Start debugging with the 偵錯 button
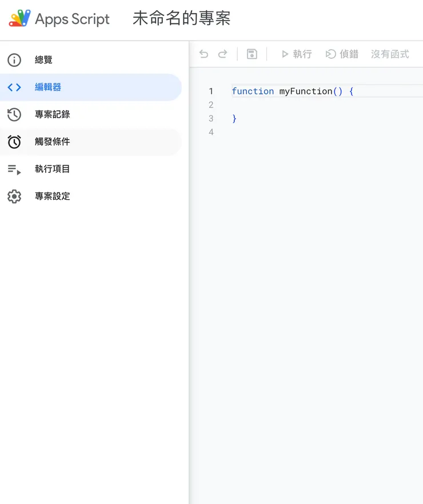Image resolution: width=423 pixels, height=504 pixels. (342, 54)
